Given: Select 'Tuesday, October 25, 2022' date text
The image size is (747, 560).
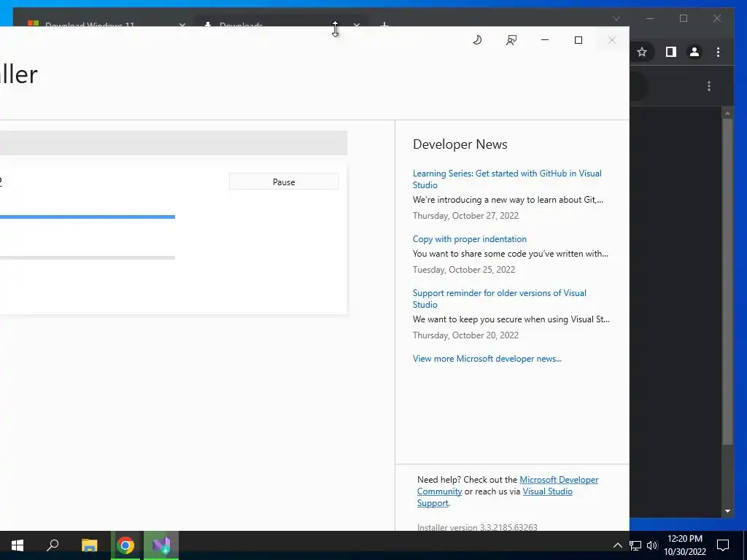Looking at the screenshot, I should point(463,270).
